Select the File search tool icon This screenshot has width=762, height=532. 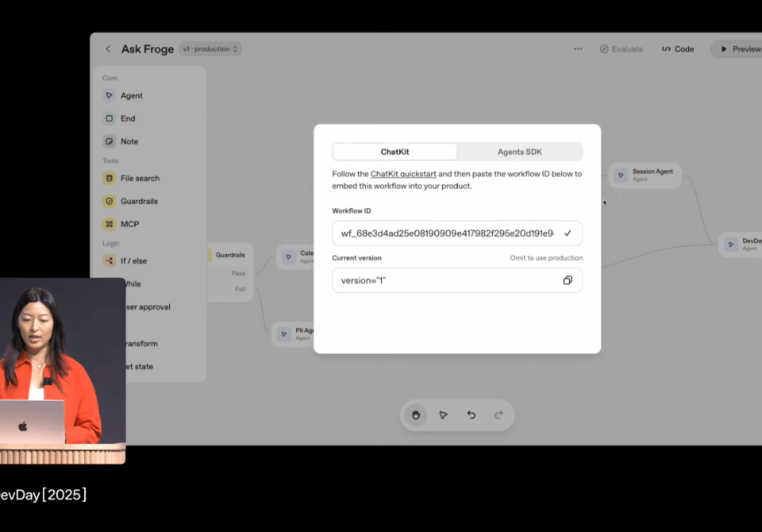tap(109, 178)
